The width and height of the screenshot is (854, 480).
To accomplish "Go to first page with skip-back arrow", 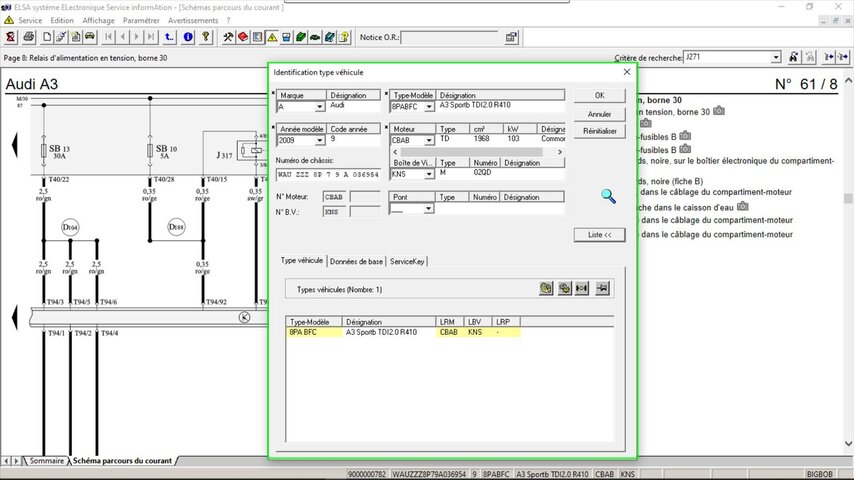I will 108,37.
